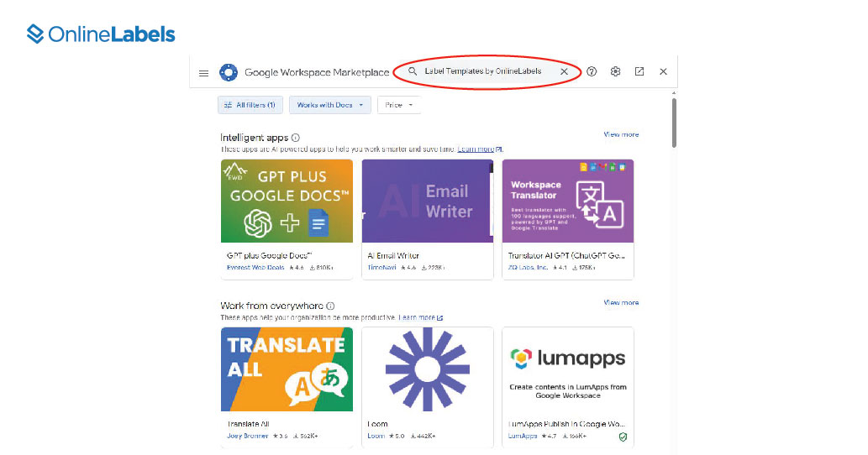Open the Help question-mark icon
Viewport: 868px width, 455px height.
pos(592,71)
